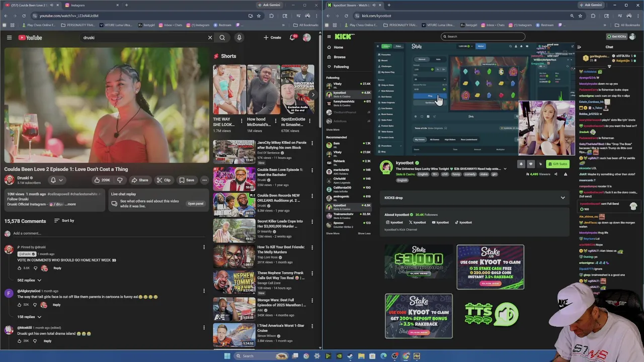Show More in Following list
Image resolution: width=644 pixels, height=362 pixels.
coord(333,130)
